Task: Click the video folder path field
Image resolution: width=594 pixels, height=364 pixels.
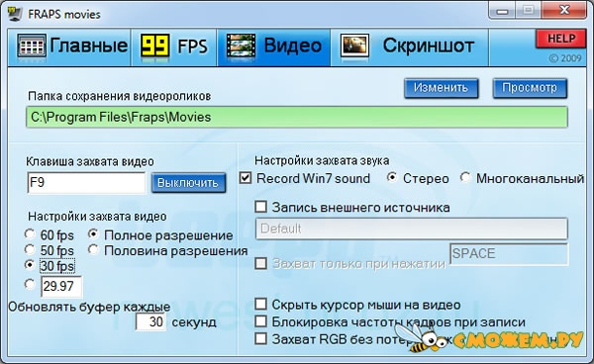Action: (x=297, y=117)
